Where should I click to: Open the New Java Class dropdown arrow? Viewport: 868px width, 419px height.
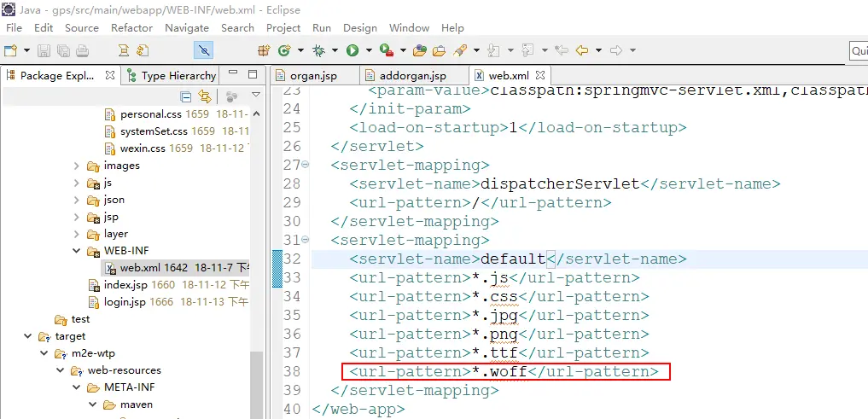(300, 51)
